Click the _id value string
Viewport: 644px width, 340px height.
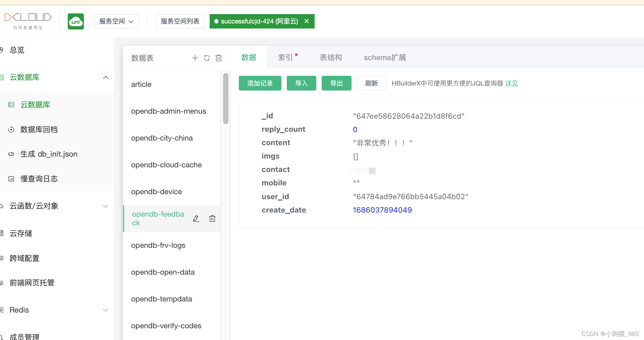409,116
